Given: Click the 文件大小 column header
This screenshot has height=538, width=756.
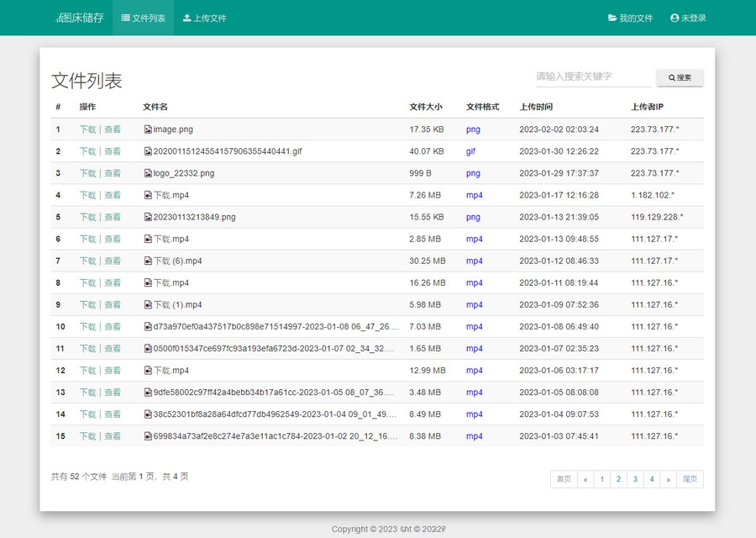Looking at the screenshot, I should click(x=426, y=107).
